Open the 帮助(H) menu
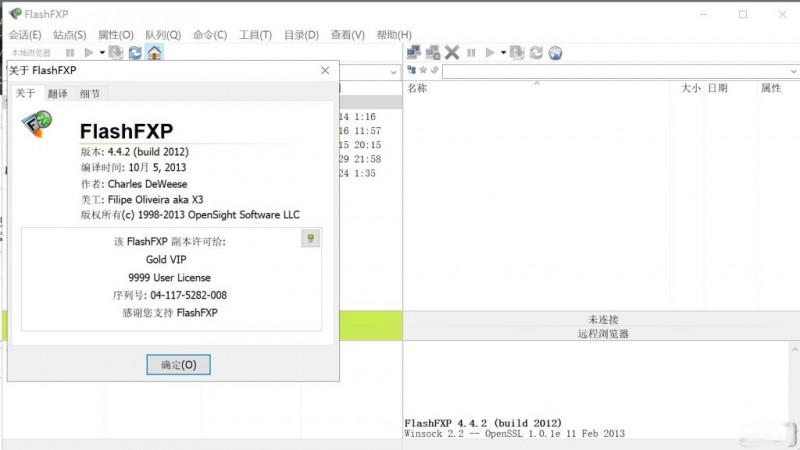 pyautogui.click(x=394, y=35)
